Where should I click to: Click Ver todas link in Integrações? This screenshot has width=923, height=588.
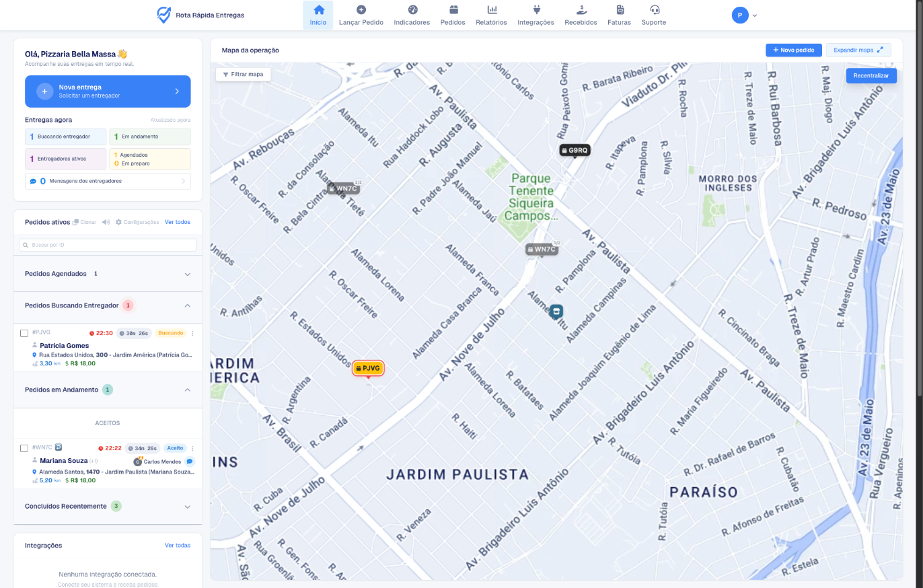(x=178, y=545)
